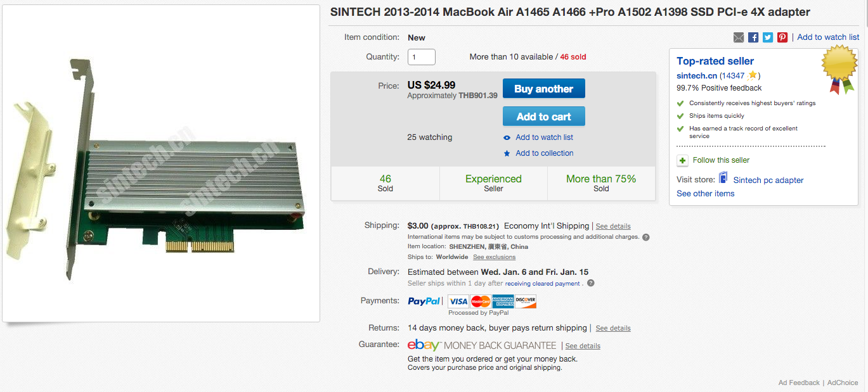
Task: Click the Buy another button
Action: tap(543, 89)
